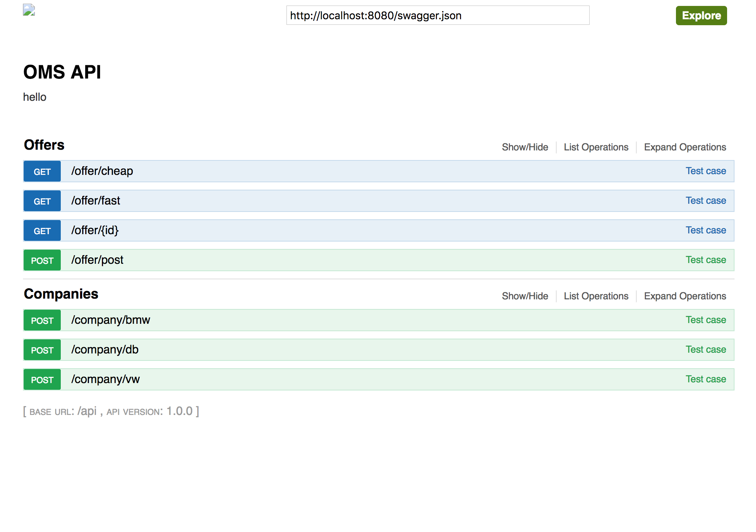This screenshot has width=756, height=532.
Task: Expand Operations in the Companies section
Action: coord(685,296)
